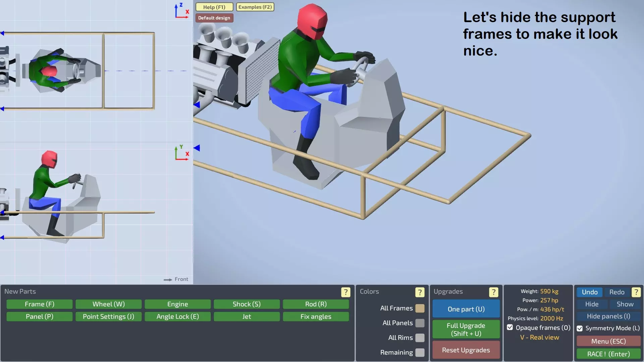The image size is (644, 362).
Task: Open the Examples (F2) menu
Action: pyautogui.click(x=255, y=7)
